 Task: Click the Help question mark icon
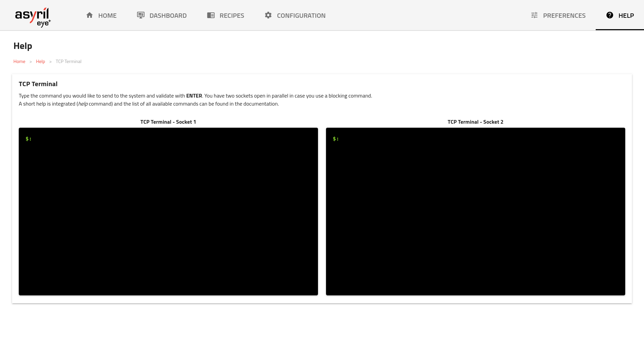point(609,15)
